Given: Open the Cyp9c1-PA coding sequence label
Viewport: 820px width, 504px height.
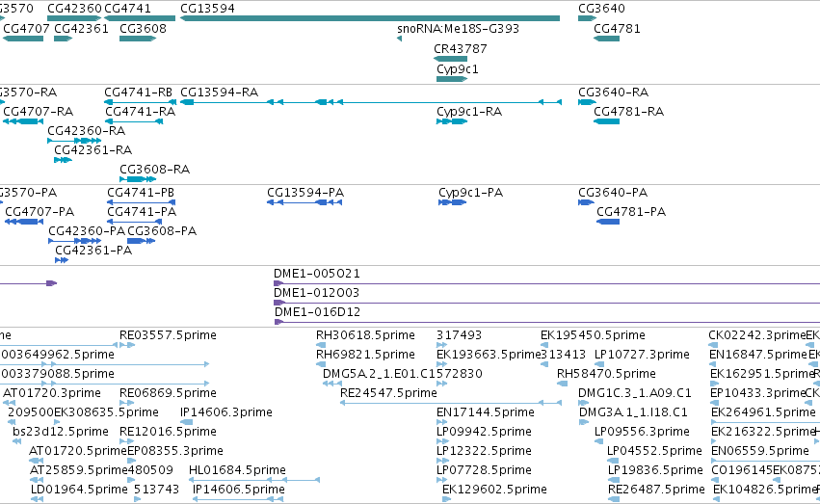Looking at the screenshot, I should (x=470, y=193).
